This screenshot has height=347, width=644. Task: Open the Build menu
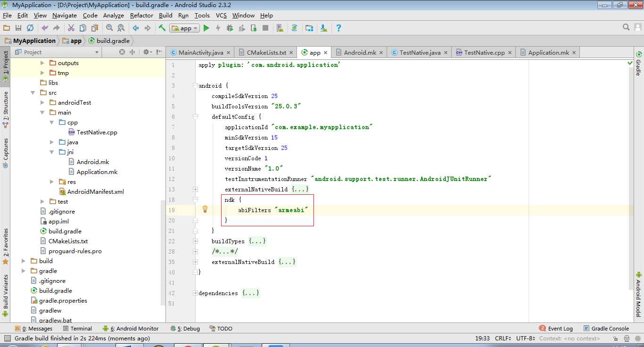(165, 16)
